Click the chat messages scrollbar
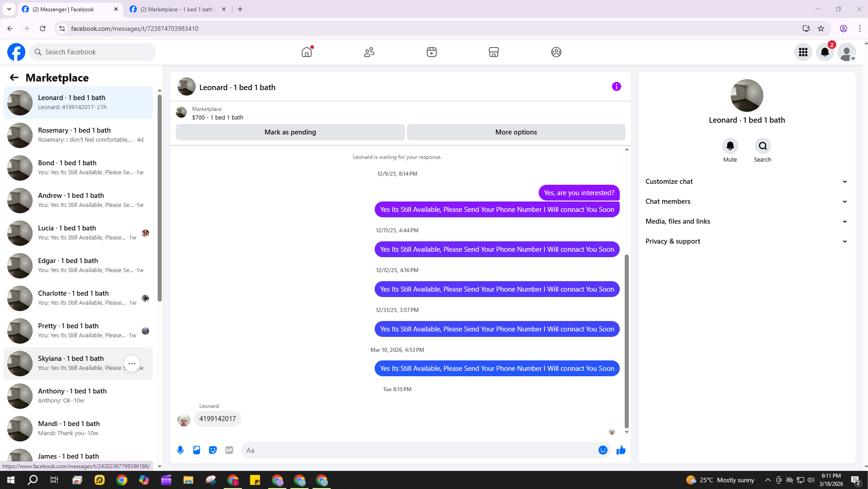 [x=627, y=340]
